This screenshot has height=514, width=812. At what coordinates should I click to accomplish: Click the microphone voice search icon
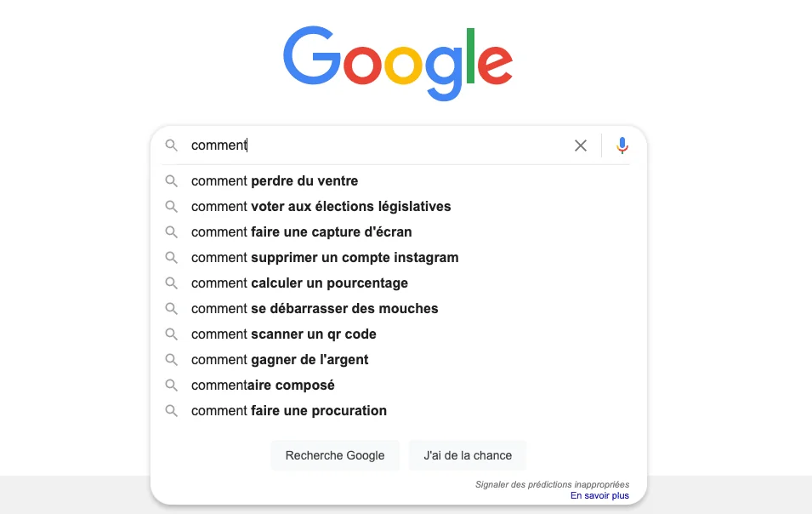(622, 146)
